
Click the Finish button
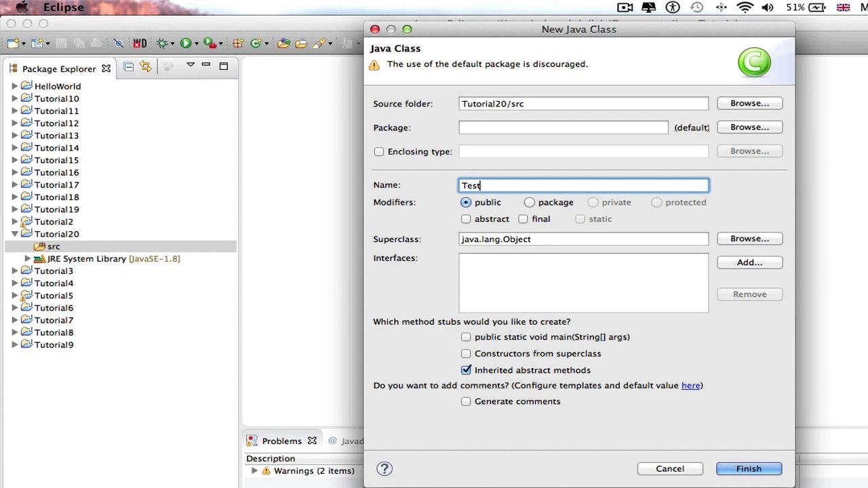749,469
